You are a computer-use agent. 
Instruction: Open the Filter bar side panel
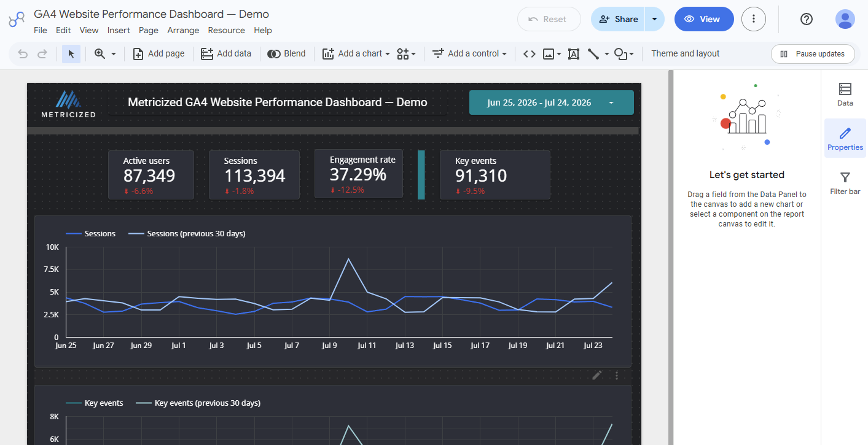pos(845,183)
